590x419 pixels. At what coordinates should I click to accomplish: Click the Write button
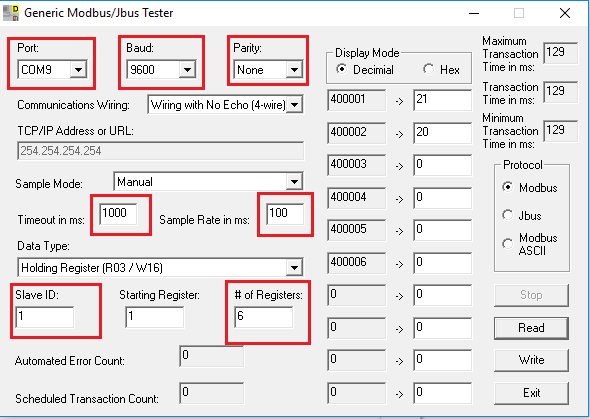click(531, 360)
